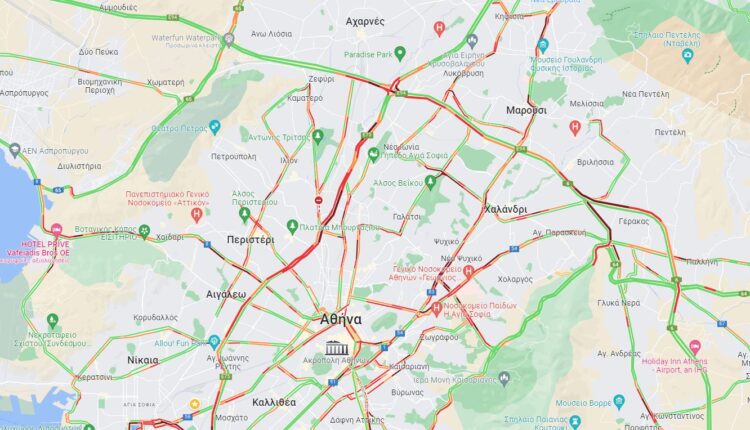Image resolution: width=750 pixels, height=430 pixels.
Task: Click the Alsos Veikou park tree icon
Action: point(430,182)
